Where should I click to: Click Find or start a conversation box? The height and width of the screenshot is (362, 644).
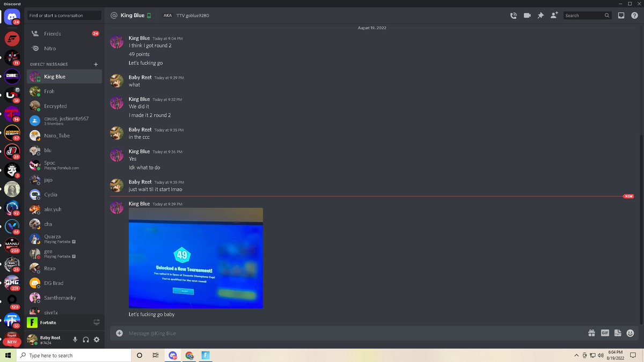[x=64, y=16]
